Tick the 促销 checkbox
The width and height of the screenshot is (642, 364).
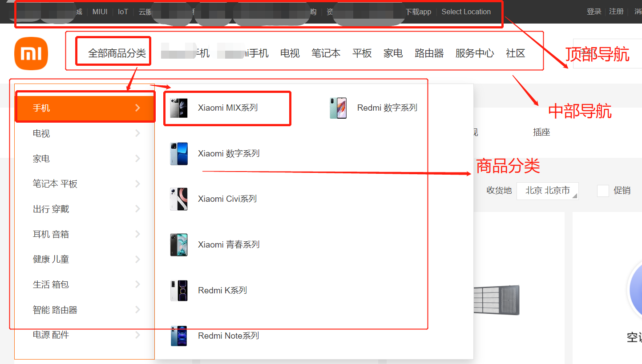coord(603,191)
